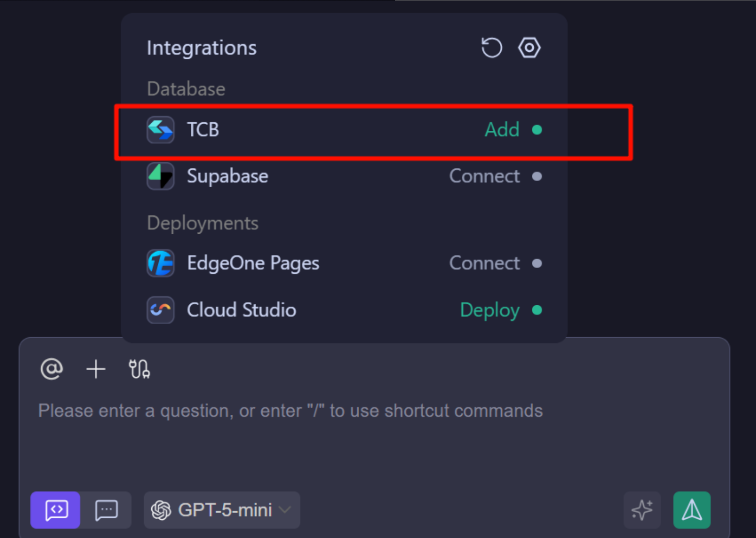756x538 pixels.
Task: Deploy with Cloud Studio
Action: (489, 310)
